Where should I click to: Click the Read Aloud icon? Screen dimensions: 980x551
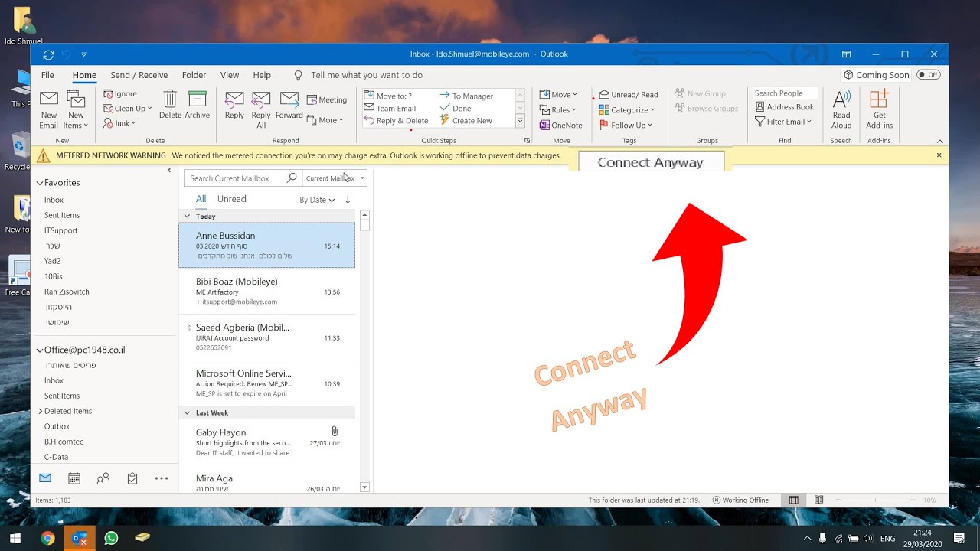pyautogui.click(x=841, y=109)
